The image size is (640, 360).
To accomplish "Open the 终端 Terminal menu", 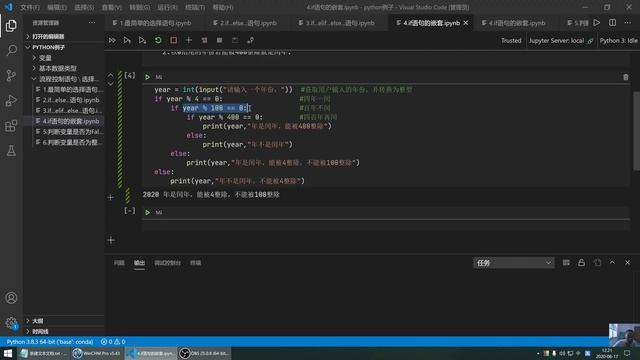I will [195, 7].
